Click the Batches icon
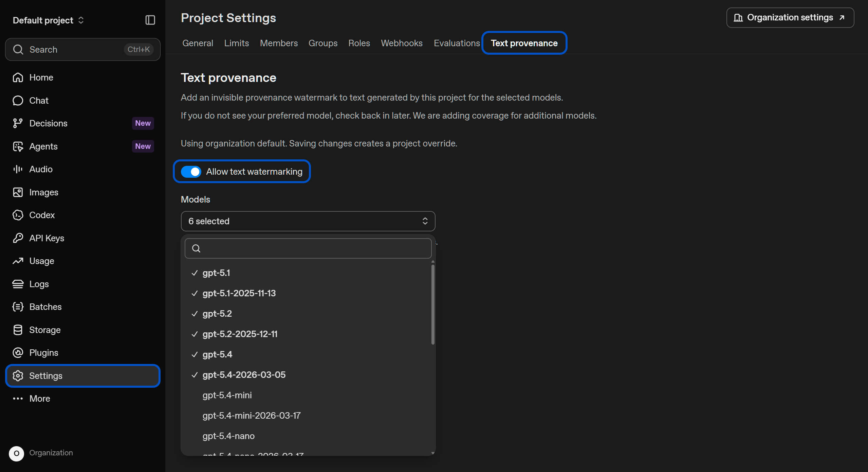The height and width of the screenshot is (472, 868). 18,307
